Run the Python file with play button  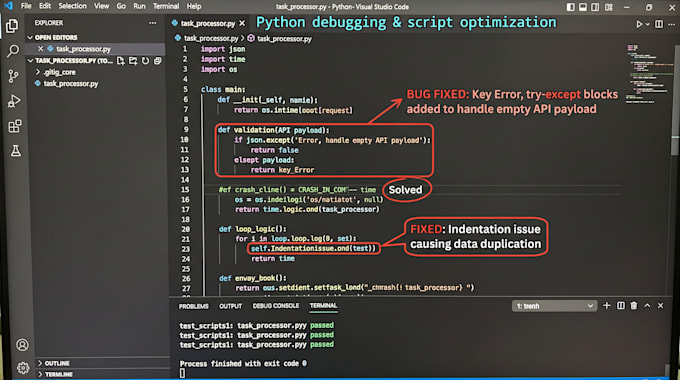[x=639, y=24]
